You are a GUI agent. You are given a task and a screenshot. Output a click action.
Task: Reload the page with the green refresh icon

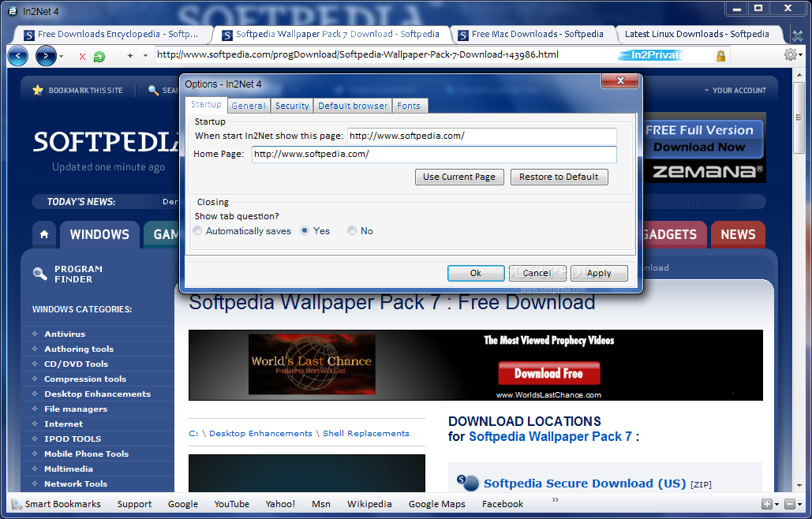(99, 57)
